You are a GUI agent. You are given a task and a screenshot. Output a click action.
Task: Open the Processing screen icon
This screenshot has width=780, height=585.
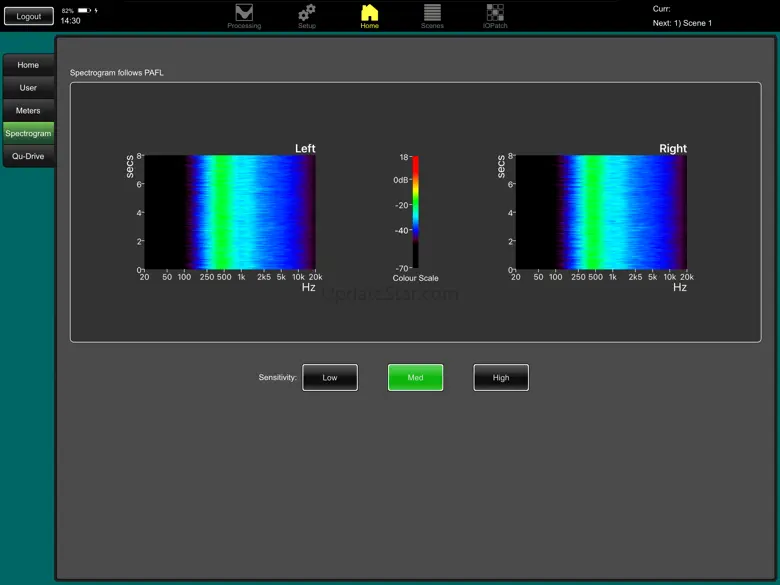(244, 16)
